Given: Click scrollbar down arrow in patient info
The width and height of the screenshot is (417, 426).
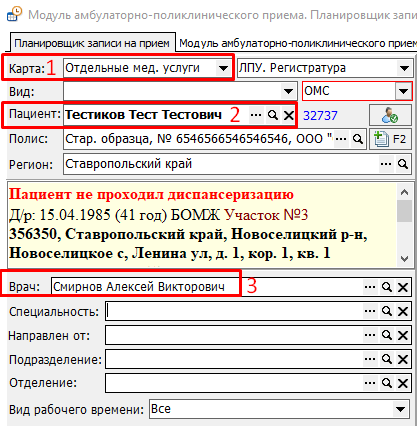Looking at the screenshot, I should point(404,259).
